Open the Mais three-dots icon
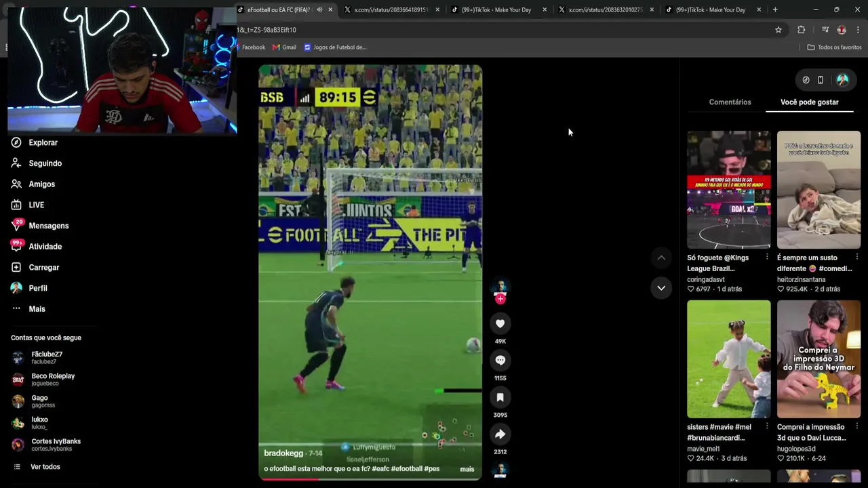 coord(16,309)
